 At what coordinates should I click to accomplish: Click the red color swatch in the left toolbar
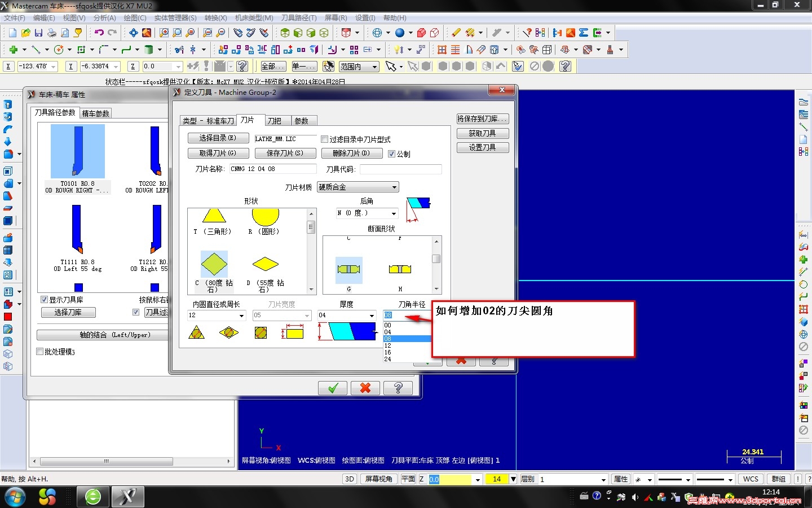click(8, 317)
